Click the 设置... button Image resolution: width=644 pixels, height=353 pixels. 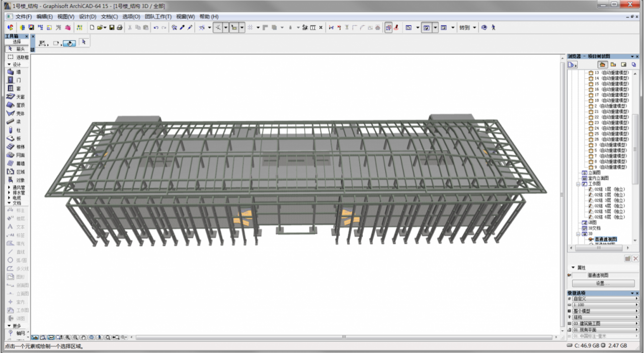tap(603, 284)
